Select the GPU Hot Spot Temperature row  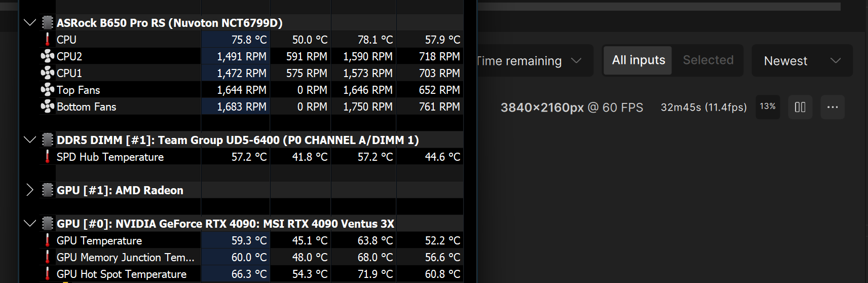(x=251, y=274)
